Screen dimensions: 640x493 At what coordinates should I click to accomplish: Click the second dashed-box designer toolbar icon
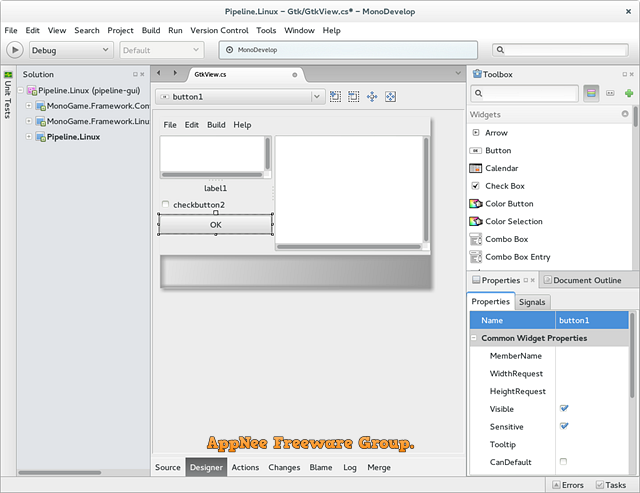[x=353, y=97]
